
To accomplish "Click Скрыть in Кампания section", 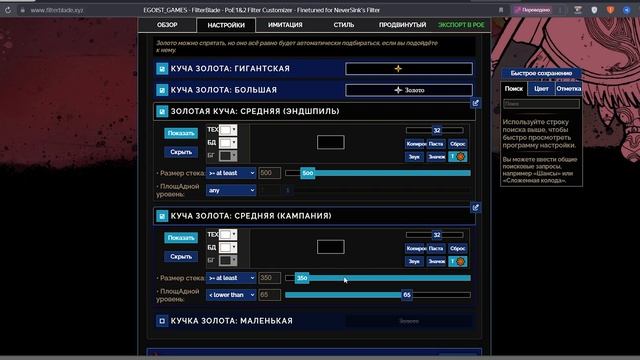I will 181,256.
